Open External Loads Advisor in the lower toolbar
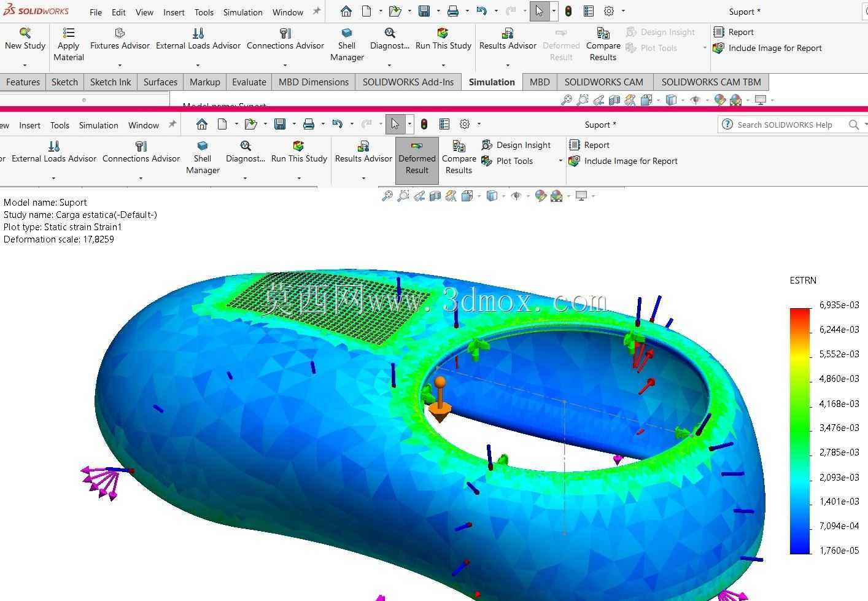 click(54, 152)
